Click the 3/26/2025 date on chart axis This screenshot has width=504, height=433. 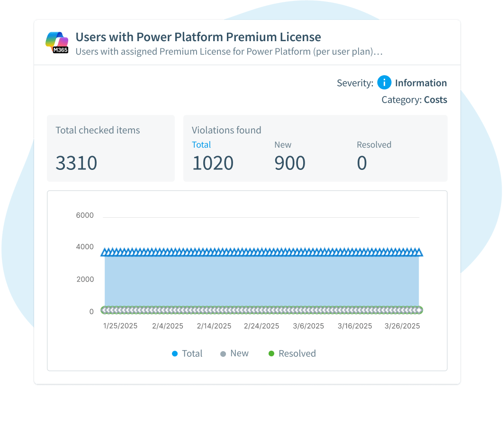(x=402, y=326)
